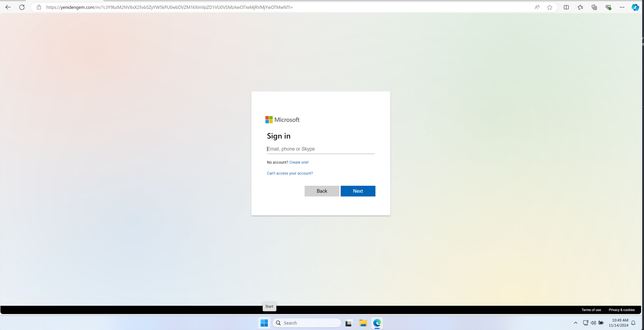
Task: Click the address bar URL
Action: pyautogui.click(x=170, y=7)
